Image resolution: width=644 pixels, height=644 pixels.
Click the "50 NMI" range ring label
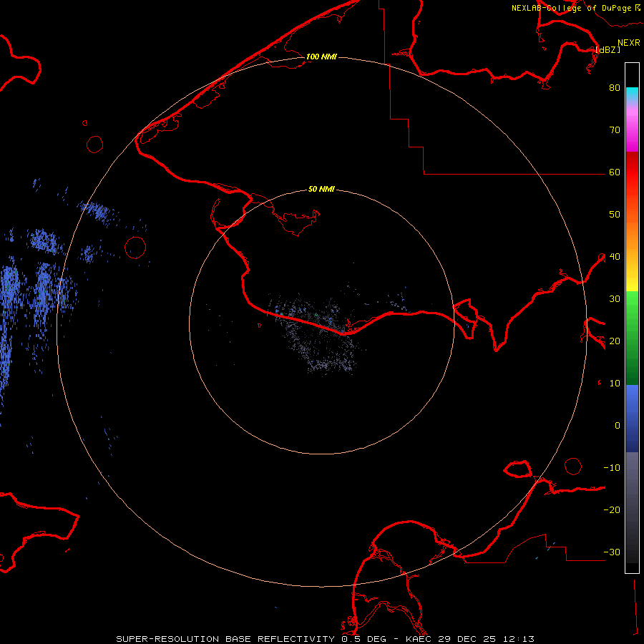(321, 190)
